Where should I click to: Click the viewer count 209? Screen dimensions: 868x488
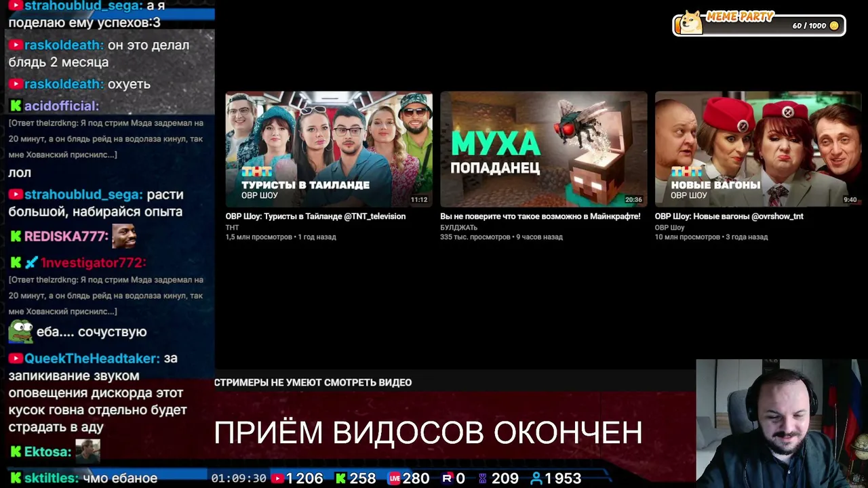coord(505,479)
